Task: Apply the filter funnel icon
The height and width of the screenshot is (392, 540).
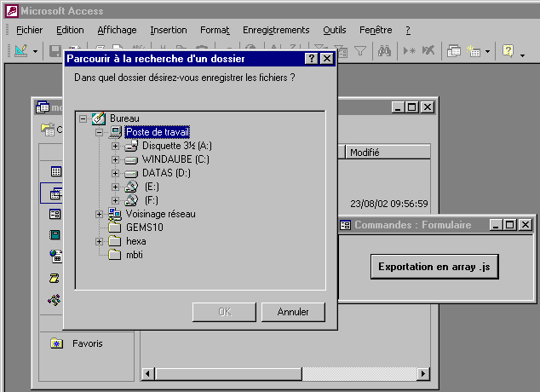Action: tap(360, 51)
